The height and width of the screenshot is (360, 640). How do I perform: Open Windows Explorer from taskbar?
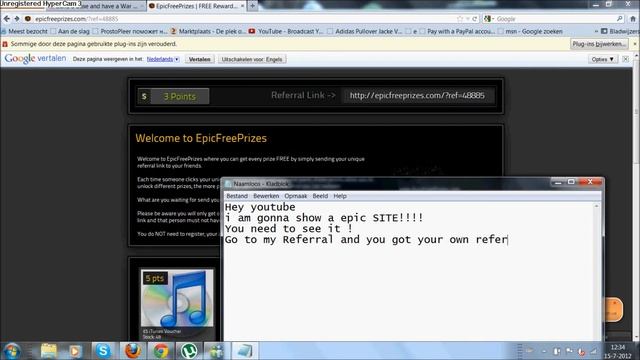(x=49, y=351)
